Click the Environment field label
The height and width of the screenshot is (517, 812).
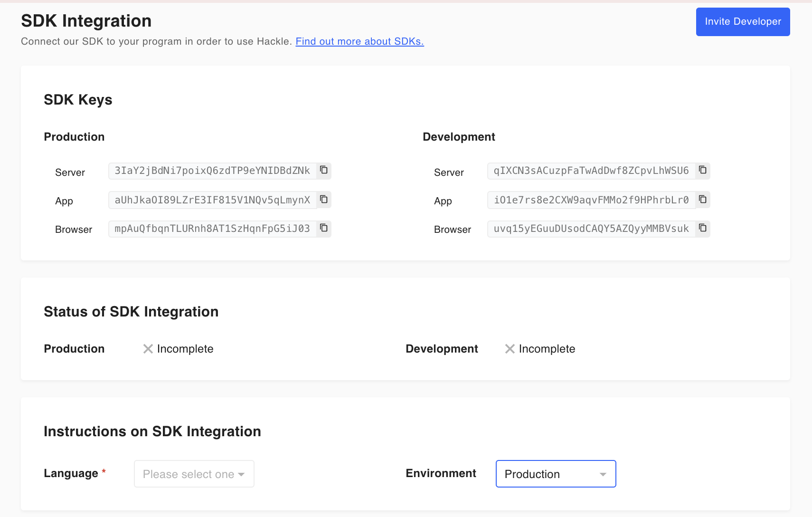(x=441, y=473)
